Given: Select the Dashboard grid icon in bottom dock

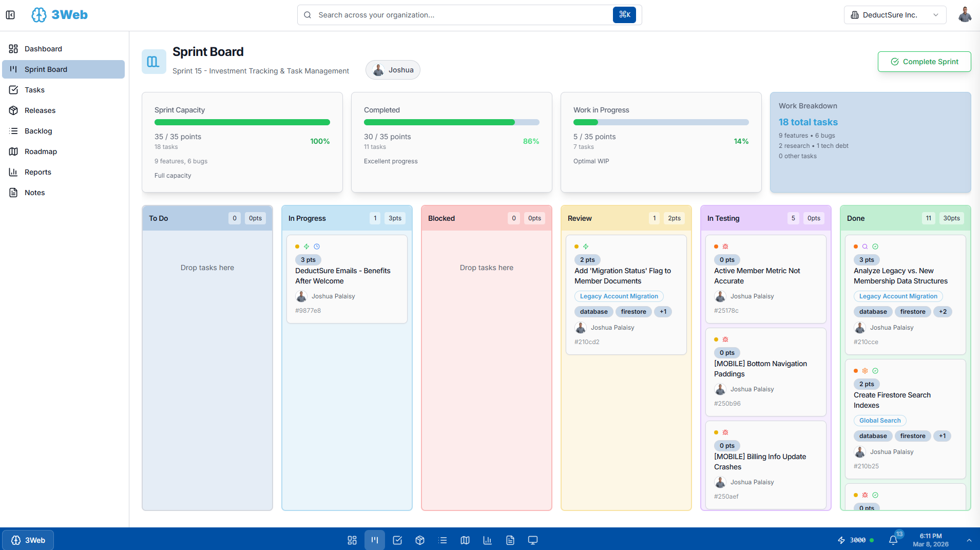Looking at the screenshot, I should pyautogui.click(x=352, y=540).
